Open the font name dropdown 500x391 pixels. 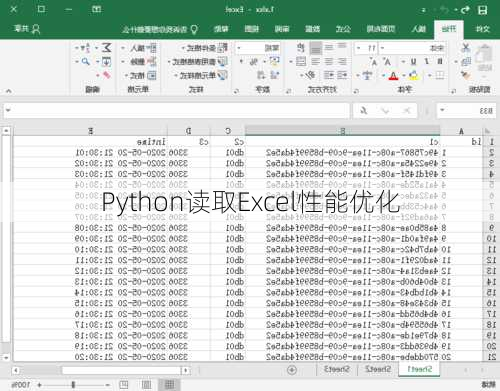[x=382, y=48]
